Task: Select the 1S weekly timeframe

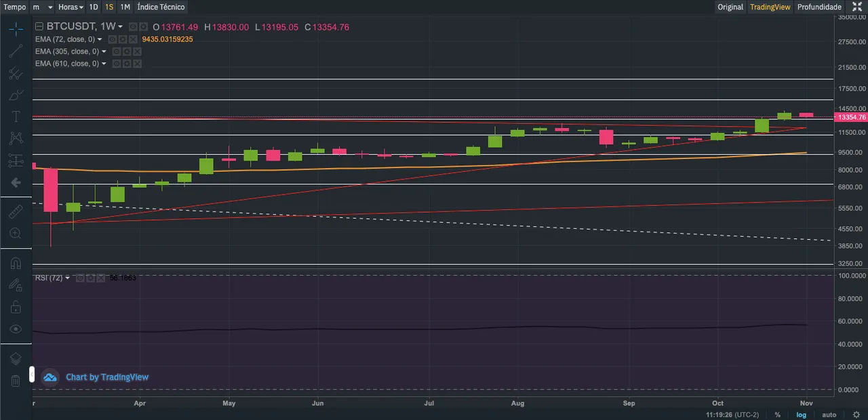Action: pos(109,7)
